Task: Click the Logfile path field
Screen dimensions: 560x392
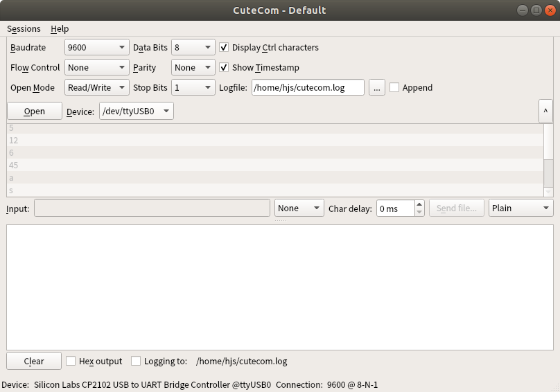Action: [308, 87]
